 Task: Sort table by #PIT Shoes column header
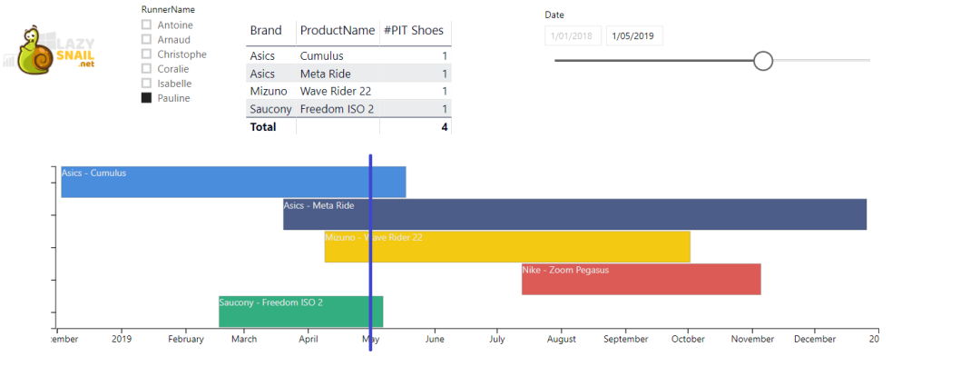click(415, 30)
